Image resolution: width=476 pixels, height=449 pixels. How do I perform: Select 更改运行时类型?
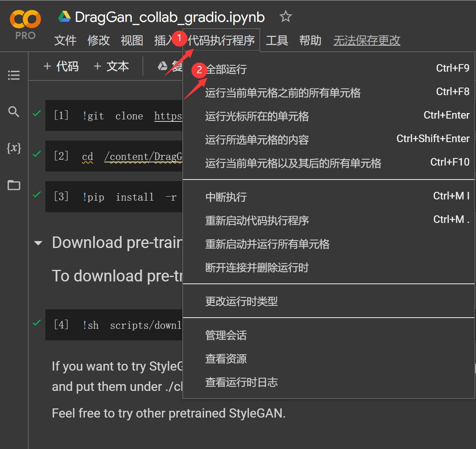[x=328, y=301]
